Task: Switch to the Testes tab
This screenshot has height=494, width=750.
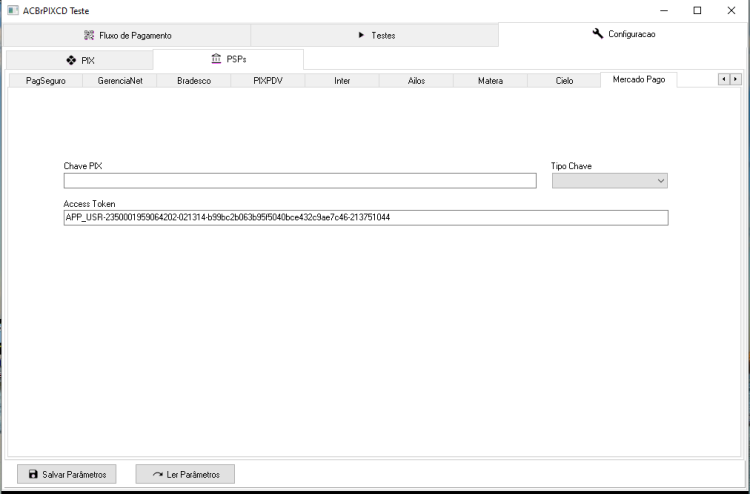Action: pyautogui.click(x=375, y=35)
